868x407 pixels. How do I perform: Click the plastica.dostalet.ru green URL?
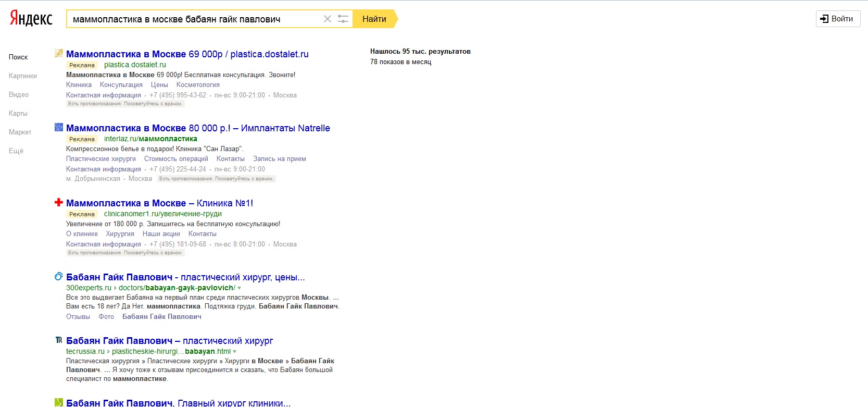tap(135, 65)
